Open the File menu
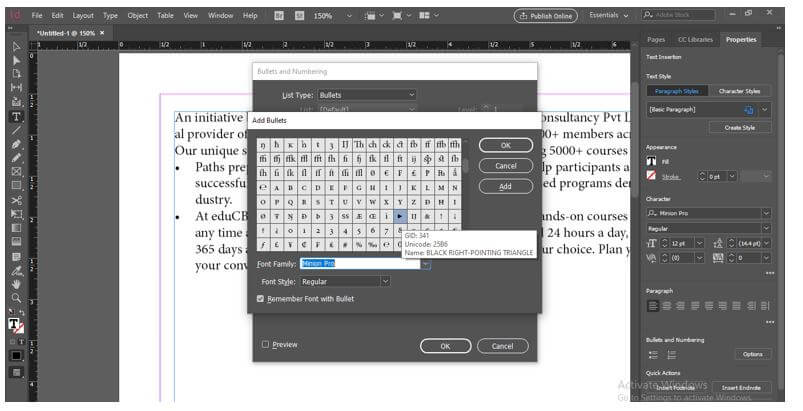Screen dimensions: 803x411 (x=37, y=15)
